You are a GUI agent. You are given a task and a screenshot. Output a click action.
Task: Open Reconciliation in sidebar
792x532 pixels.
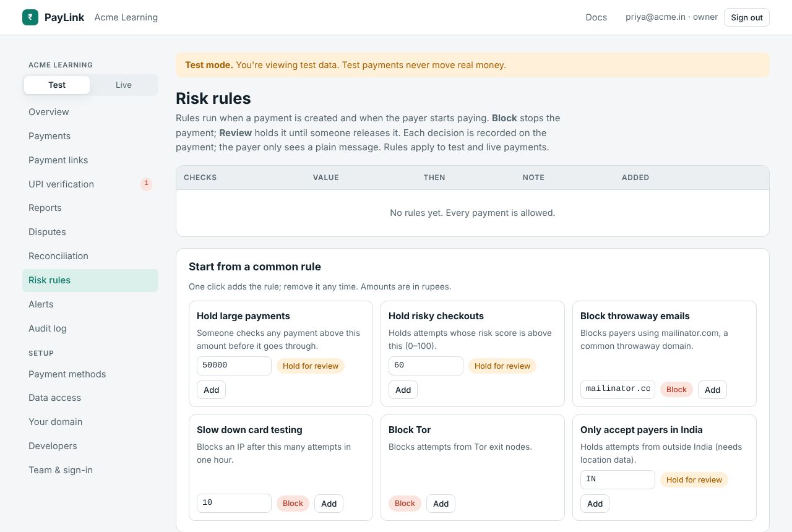click(x=90, y=256)
